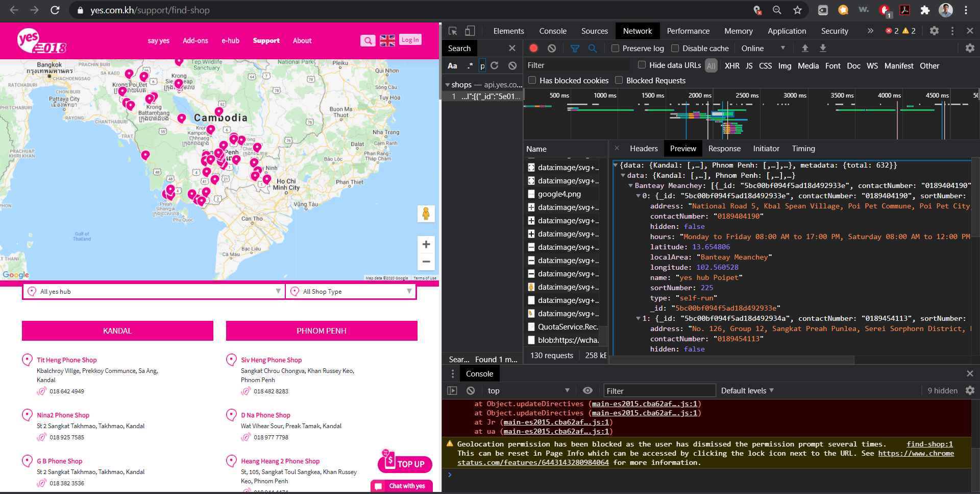This screenshot has width=980, height=494.
Task: Toggle match case Aa in search
Action: point(452,65)
